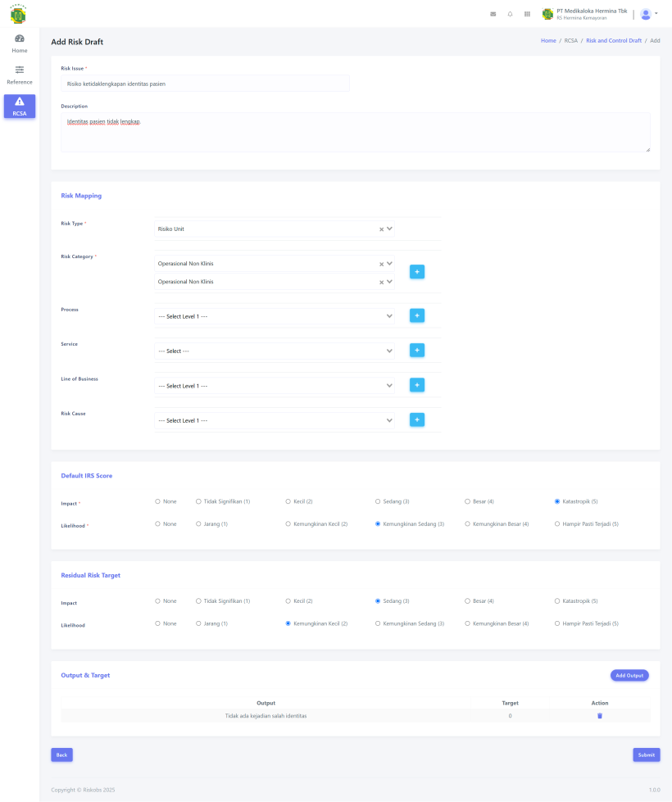Screen dimensions: 672x802
Task: Click the RS Hermina Kemayoran text in header
Action: pos(582,18)
